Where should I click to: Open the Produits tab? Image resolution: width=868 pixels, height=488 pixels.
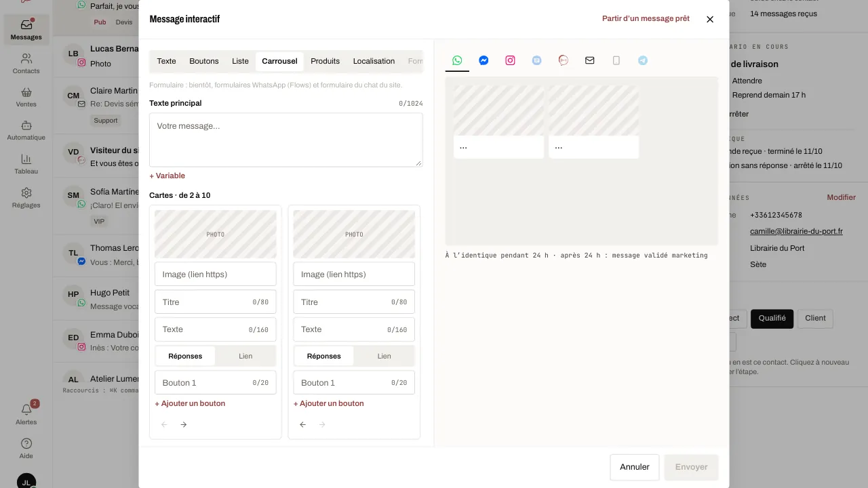tap(325, 61)
